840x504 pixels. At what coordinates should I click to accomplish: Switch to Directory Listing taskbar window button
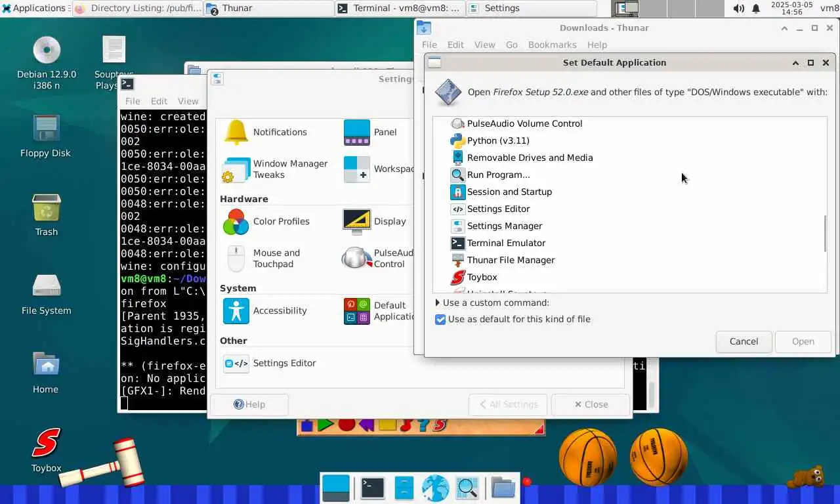pos(137,9)
